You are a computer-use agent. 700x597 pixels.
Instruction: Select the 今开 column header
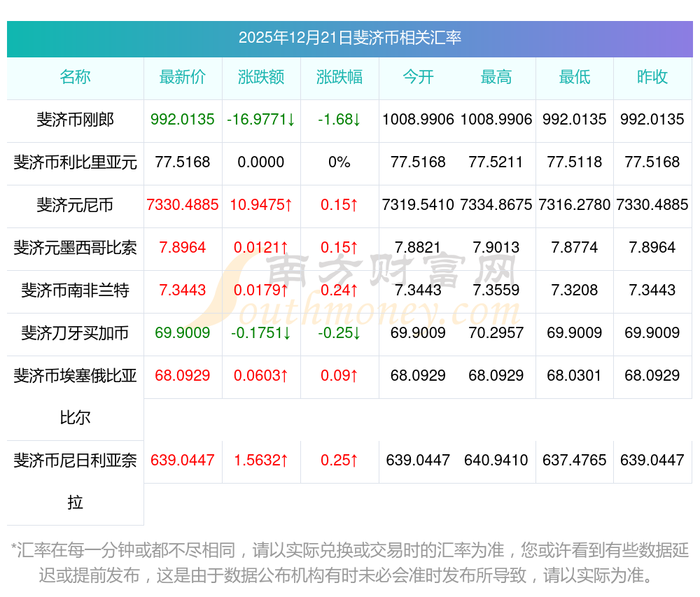click(418, 77)
